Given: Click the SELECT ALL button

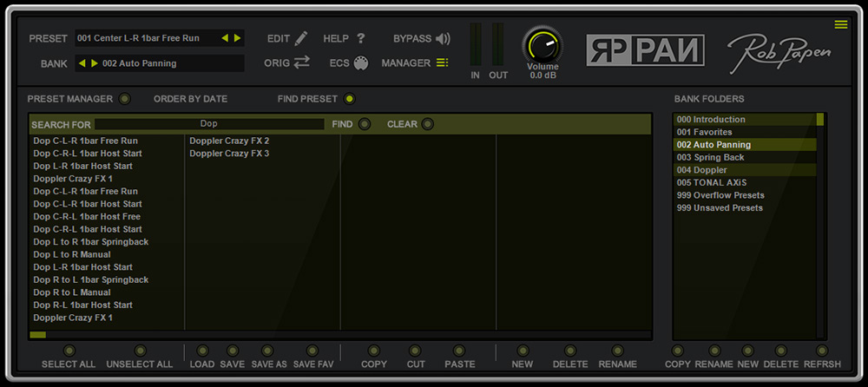Looking at the screenshot, I should point(69,351).
